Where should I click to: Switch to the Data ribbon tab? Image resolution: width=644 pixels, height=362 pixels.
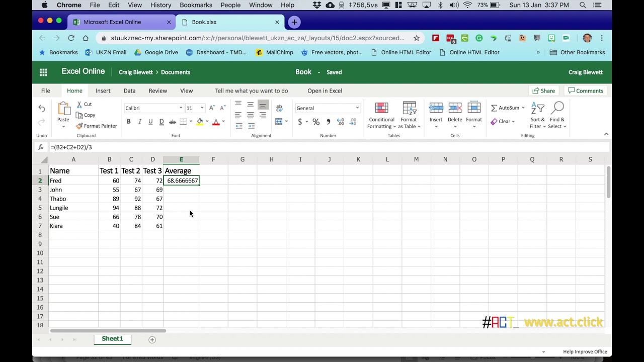coord(130,90)
